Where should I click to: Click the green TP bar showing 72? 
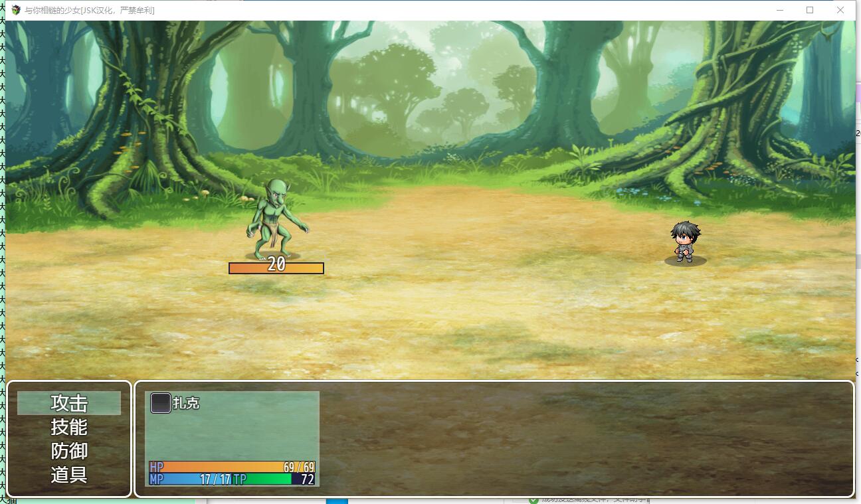click(274, 479)
